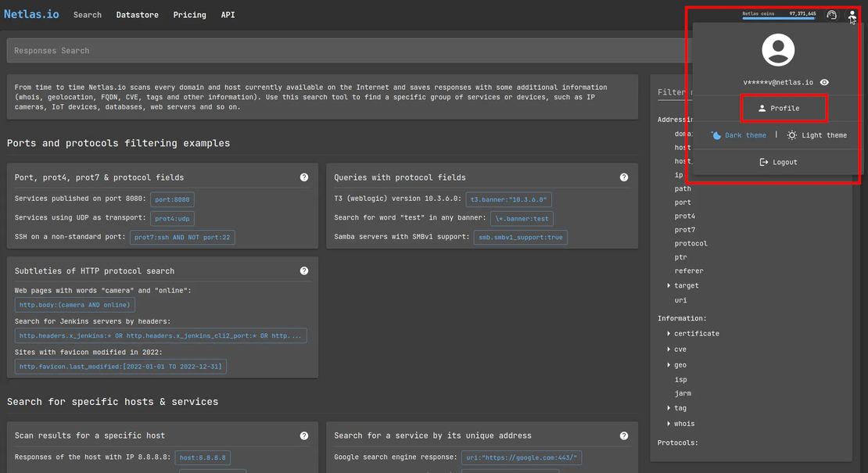The width and height of the screenshot is (868, 473).
Task: Go to the Pricing page
Action: click(x=189, y=15)
